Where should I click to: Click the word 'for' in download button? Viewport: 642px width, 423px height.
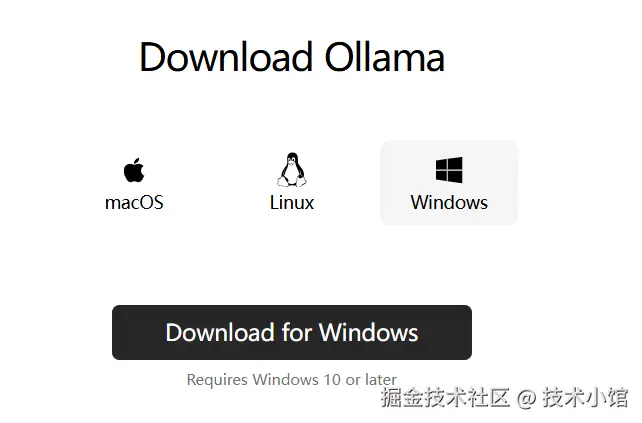point(296,332)
